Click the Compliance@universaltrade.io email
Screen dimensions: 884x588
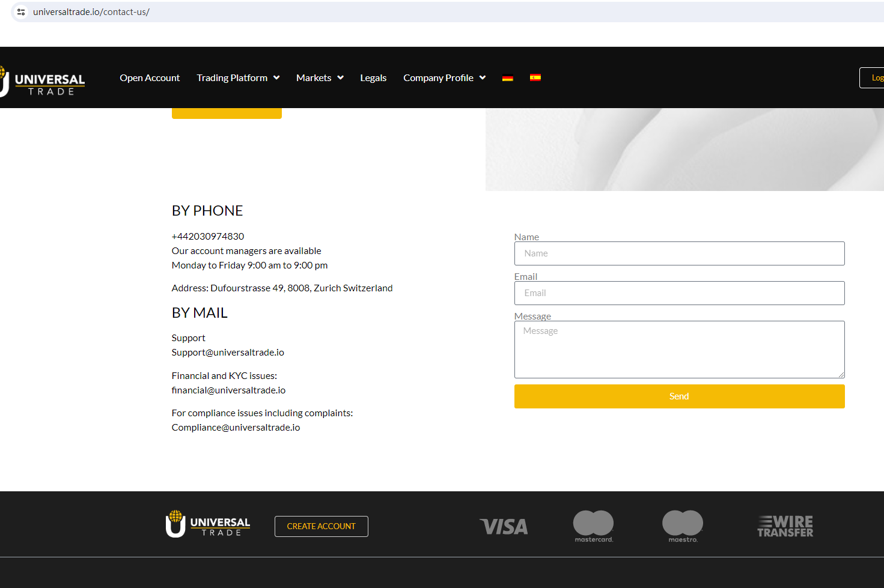[236, 428]
